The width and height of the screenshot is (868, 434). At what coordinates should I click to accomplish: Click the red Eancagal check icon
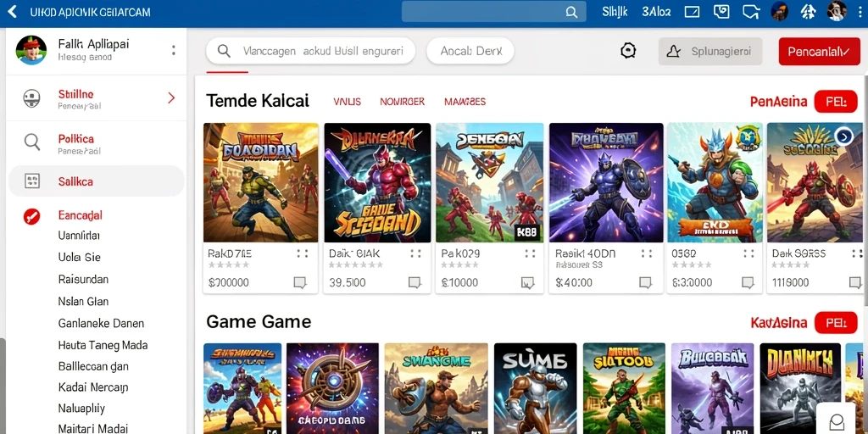tap(31, 216)
